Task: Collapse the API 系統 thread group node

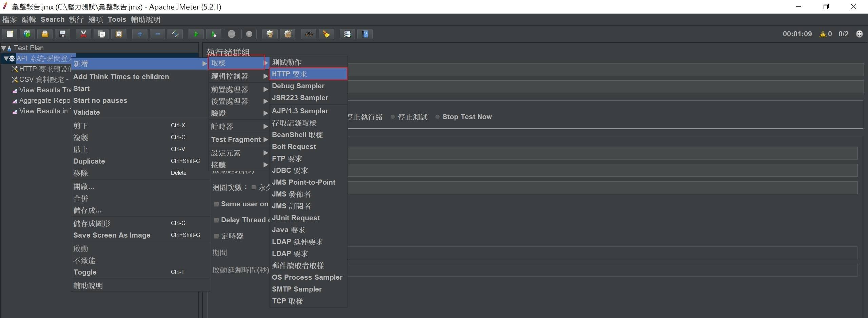Action: tap(6, 58)
